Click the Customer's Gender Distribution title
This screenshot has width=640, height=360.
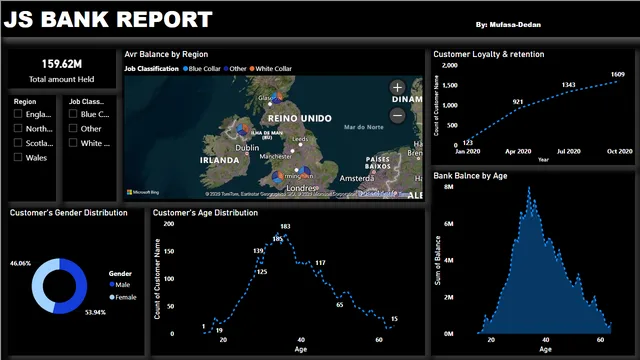[x=69, y=213]
